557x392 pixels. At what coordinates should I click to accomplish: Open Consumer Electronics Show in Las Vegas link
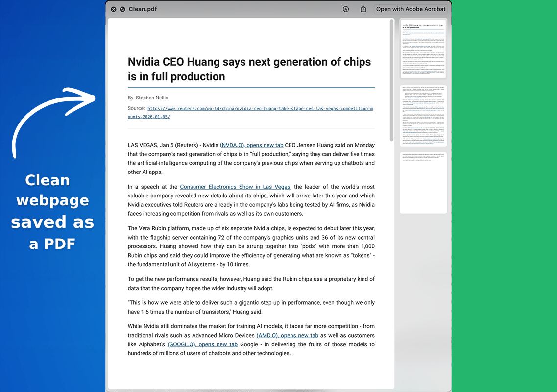pyautogui.click(x=235, y=187)
